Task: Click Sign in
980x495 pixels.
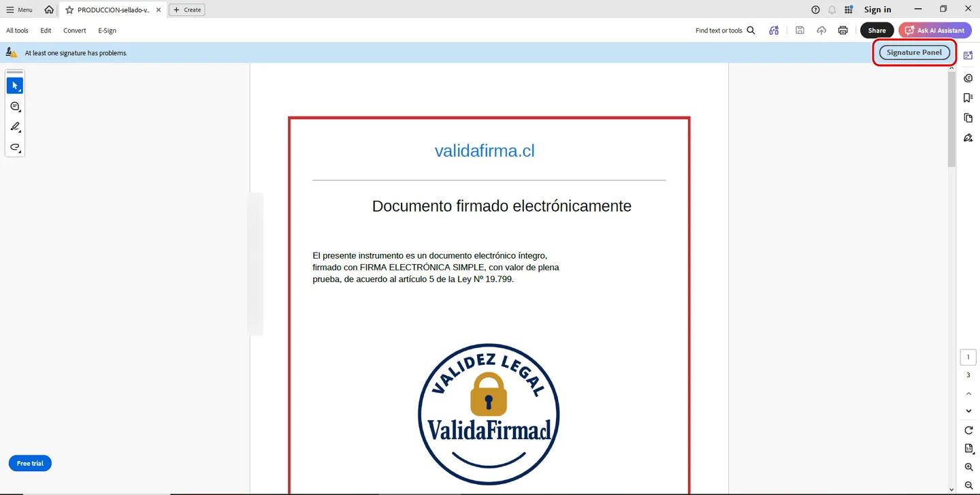Action: click(x=877, y=10)
